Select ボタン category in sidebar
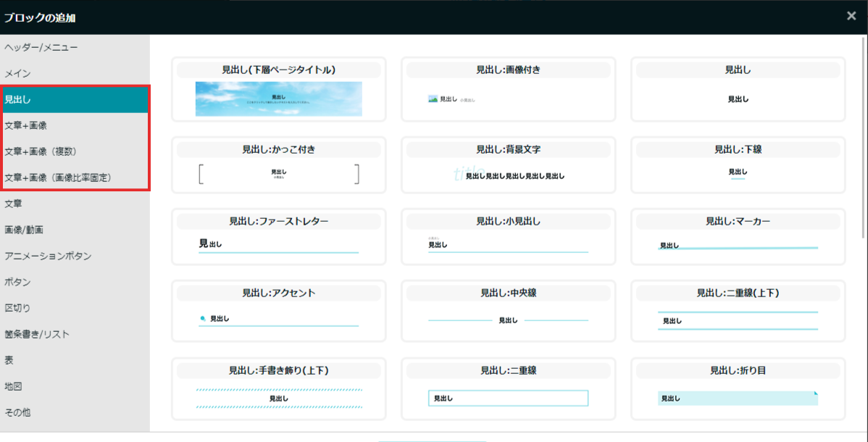The image size is (868, 442). pos(75,282)
